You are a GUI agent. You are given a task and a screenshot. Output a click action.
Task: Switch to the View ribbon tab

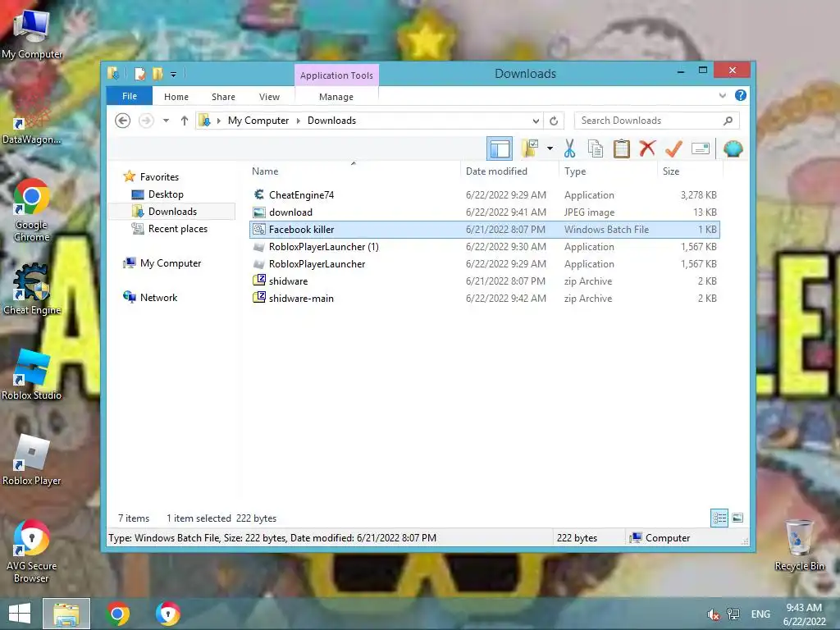pyautogui.click(x=269, y=97)
